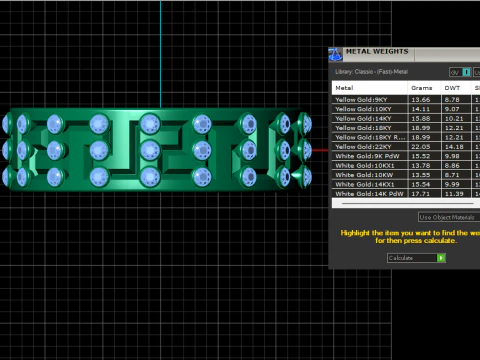Click the 10.21 DWT cell

coord(456,118)
